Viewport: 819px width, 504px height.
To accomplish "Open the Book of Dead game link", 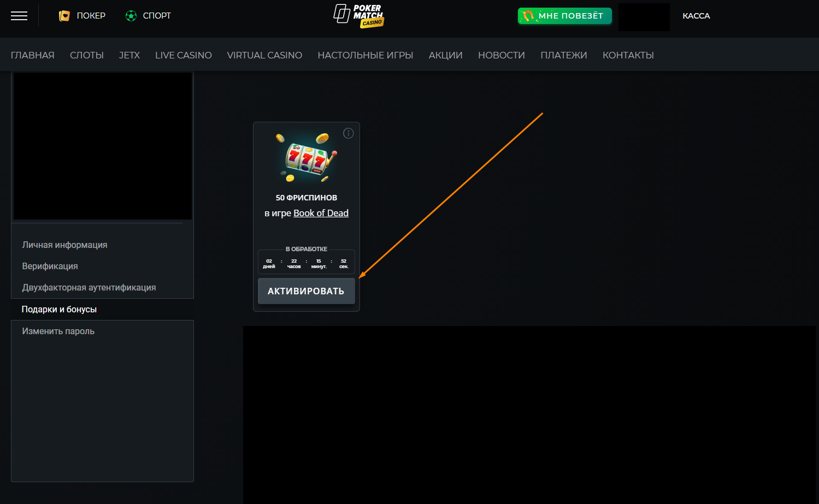I will click(321, 213).
